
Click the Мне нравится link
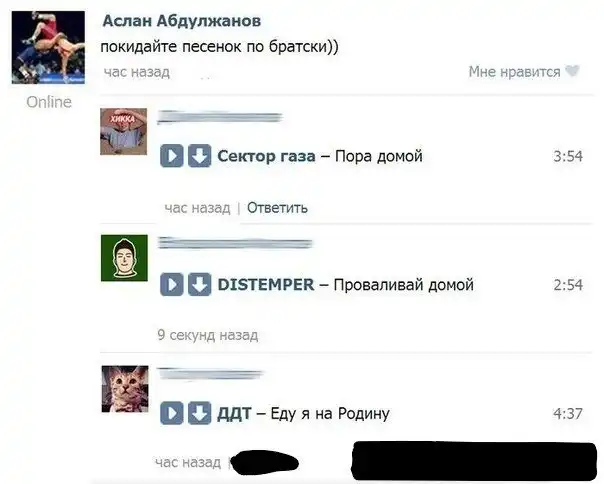[x=514, y=72]
